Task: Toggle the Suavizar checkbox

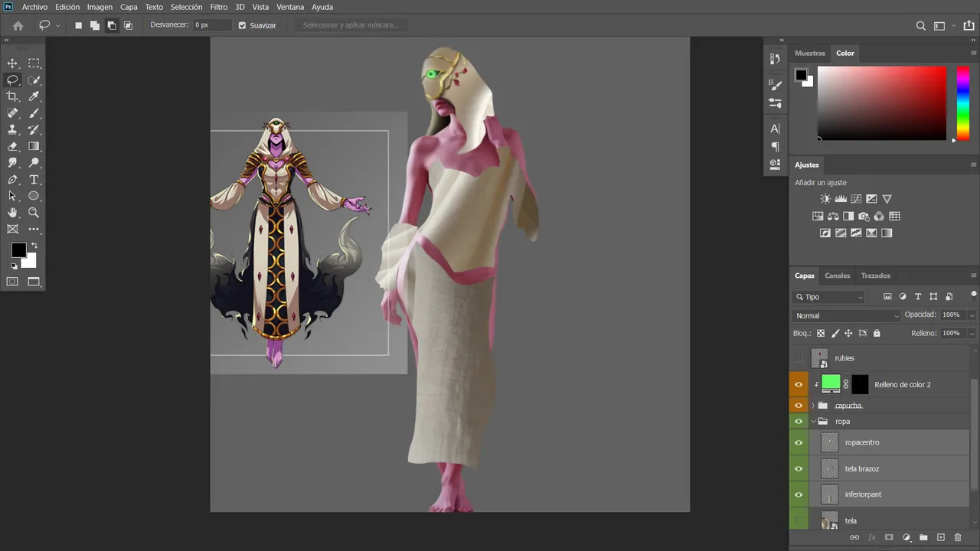Action: pyautogui.click(x=242, y=25)
